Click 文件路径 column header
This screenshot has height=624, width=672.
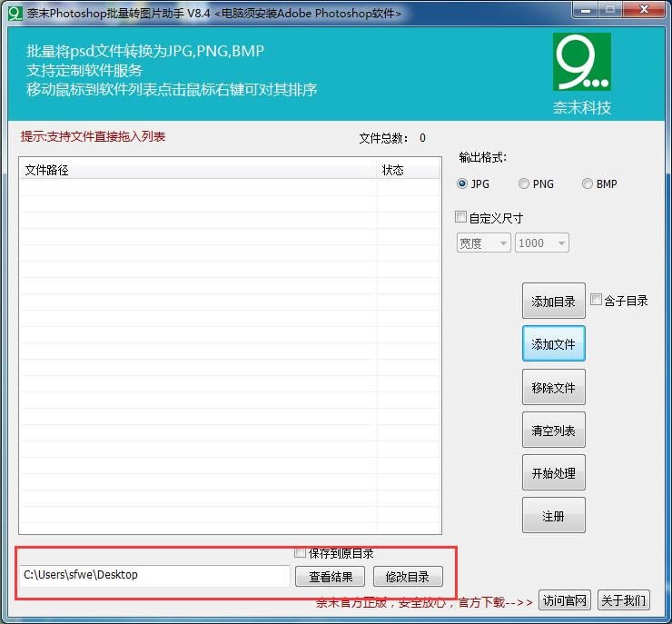tap(198, 170)
